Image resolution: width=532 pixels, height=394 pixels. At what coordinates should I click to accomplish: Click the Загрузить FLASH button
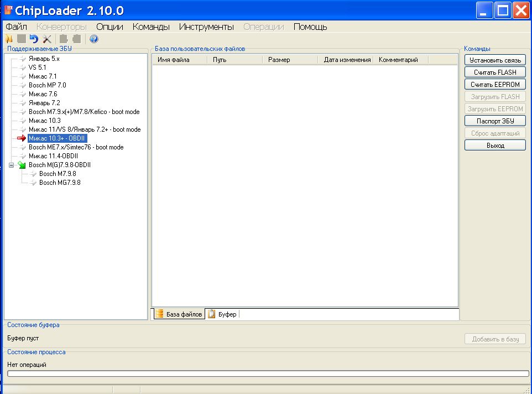[495, 97]
